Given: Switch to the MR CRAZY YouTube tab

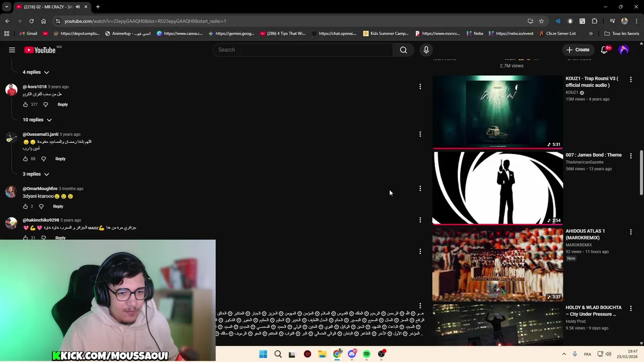Looking at the screenshot, I should coord(48,7).
